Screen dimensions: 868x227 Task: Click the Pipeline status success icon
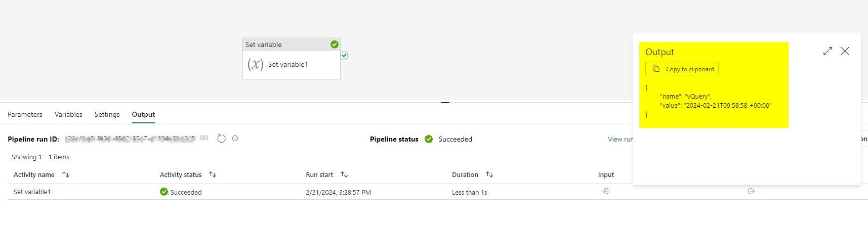click(x=429, y=139)
